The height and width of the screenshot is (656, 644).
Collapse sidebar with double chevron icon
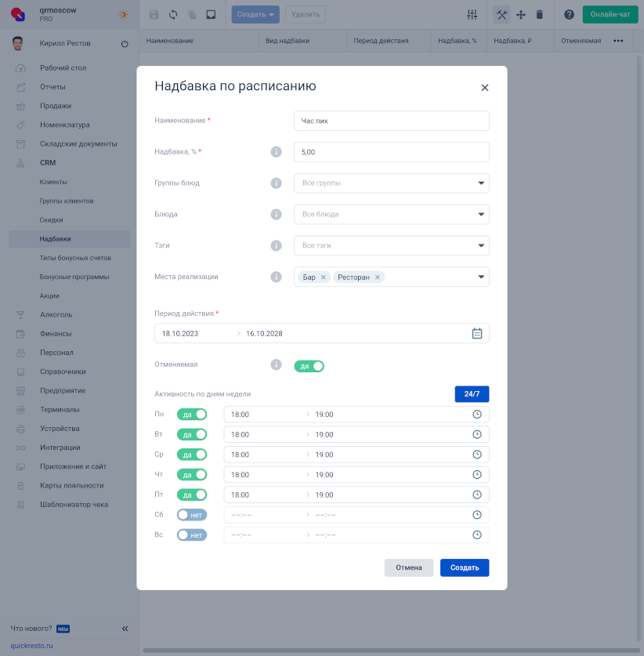(125, 629)
